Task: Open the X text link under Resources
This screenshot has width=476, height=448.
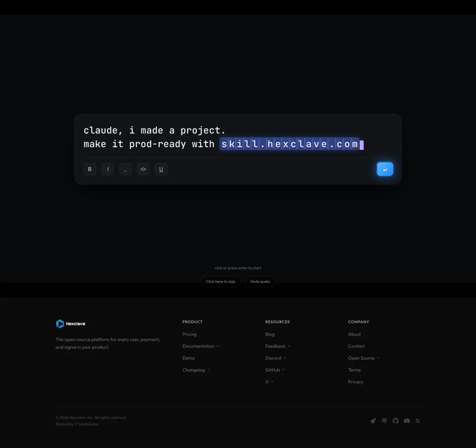Action: tap(269, 382)
